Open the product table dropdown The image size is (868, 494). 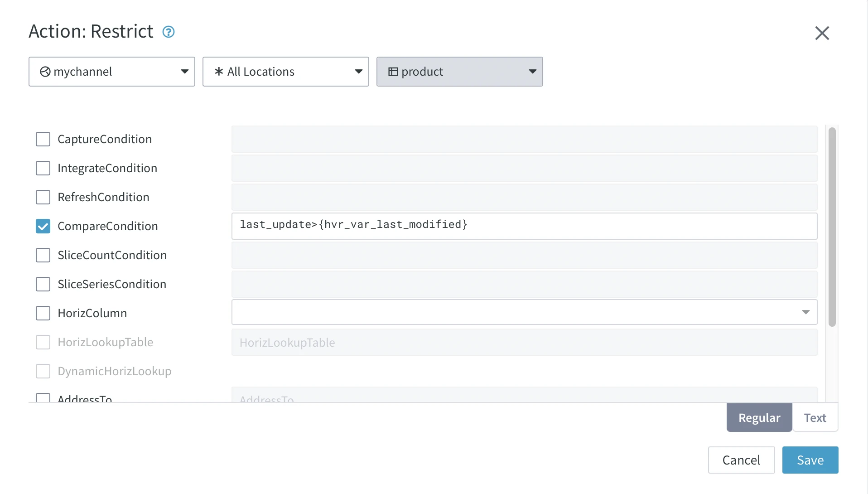coord(532,72)
